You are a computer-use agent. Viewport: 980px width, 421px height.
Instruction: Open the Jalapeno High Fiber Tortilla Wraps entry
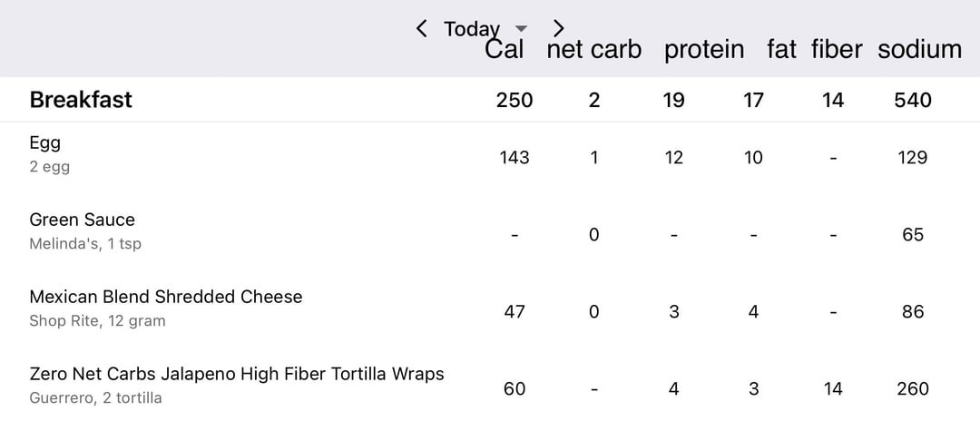[236, 374]
